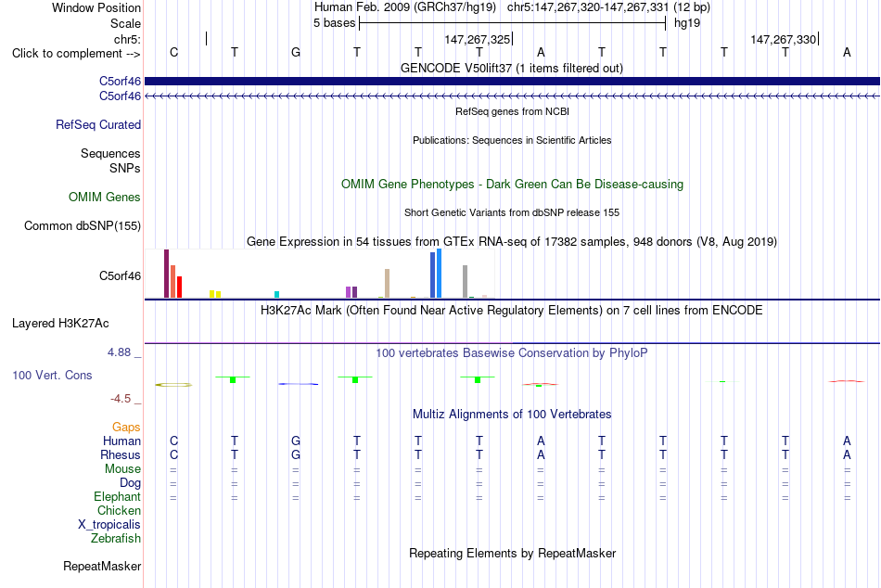Click the -4.5 lower scale value
The width and height of the screenshot is (881, 588).
click(121, 399)
